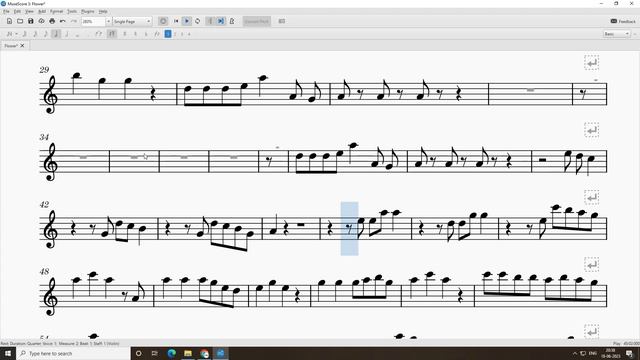Open the Feedback link

point(623,21)
